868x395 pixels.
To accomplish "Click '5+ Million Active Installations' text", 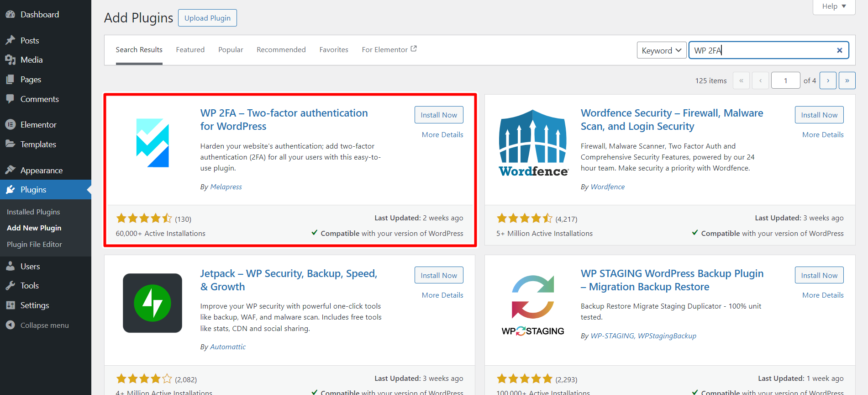I will point(544,234).
